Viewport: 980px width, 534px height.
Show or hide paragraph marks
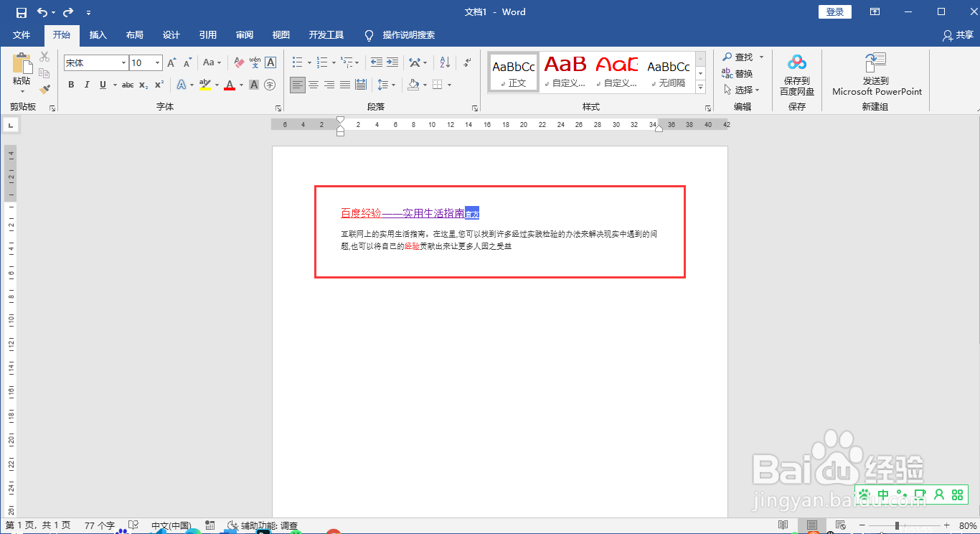coord(467,63)
